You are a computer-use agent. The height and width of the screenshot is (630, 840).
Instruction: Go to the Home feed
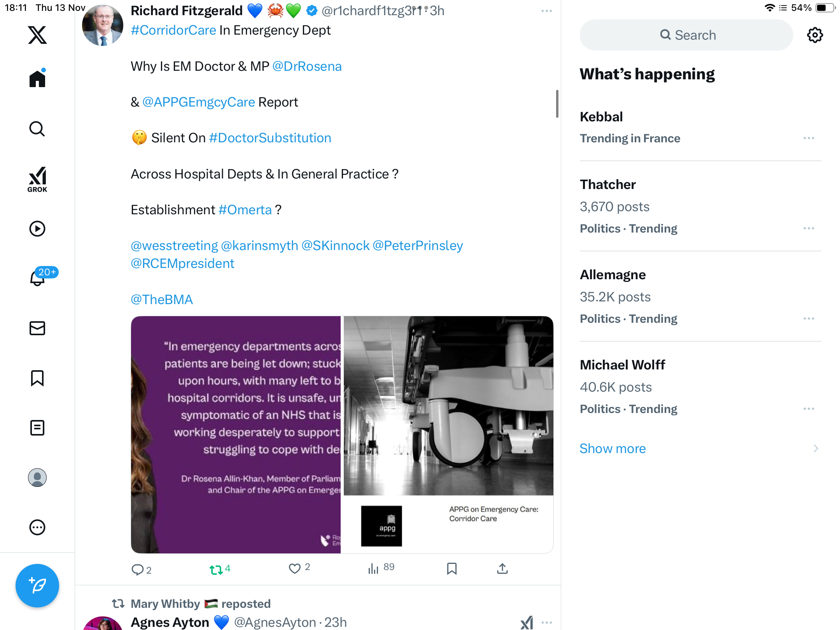pos(37,79)
